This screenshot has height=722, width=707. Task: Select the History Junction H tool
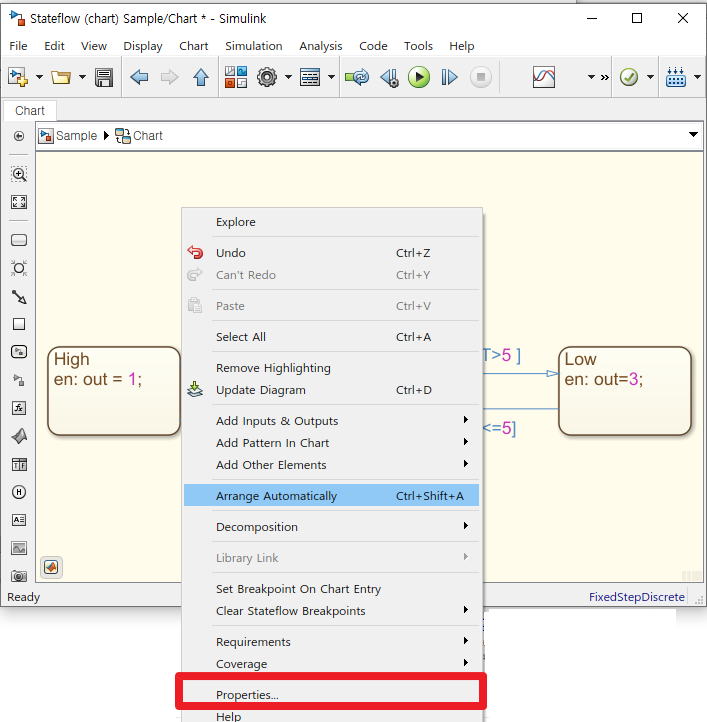[19, 492]
